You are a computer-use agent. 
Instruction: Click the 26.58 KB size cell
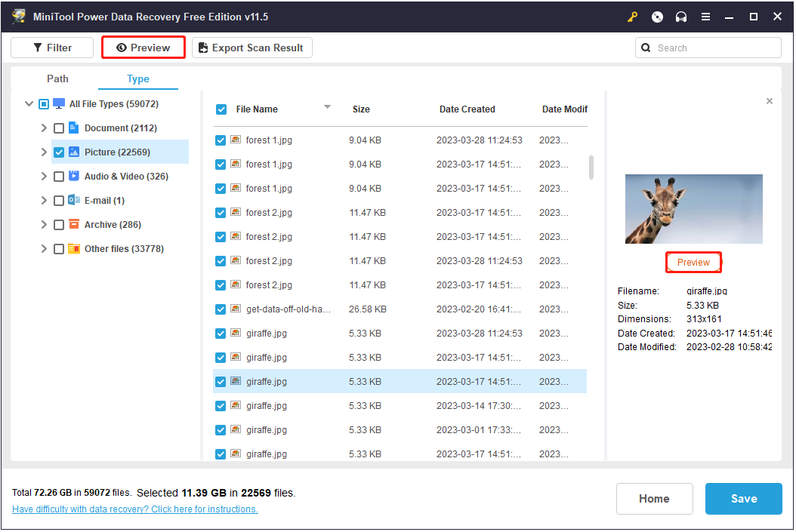(368, 309)
